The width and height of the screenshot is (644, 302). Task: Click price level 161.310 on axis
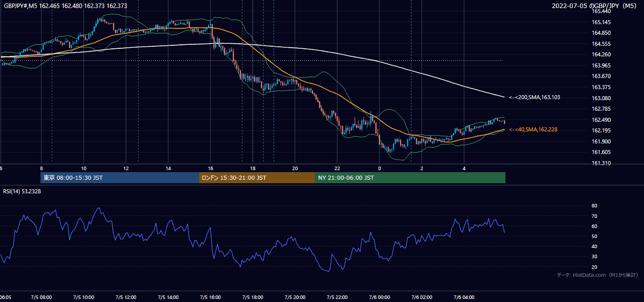601,163
